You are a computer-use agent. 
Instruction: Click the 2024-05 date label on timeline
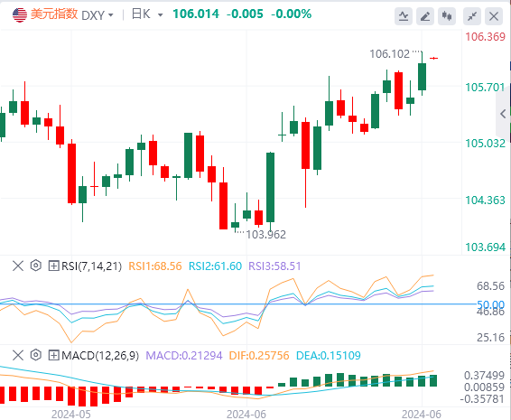click(x=71, y=415)
